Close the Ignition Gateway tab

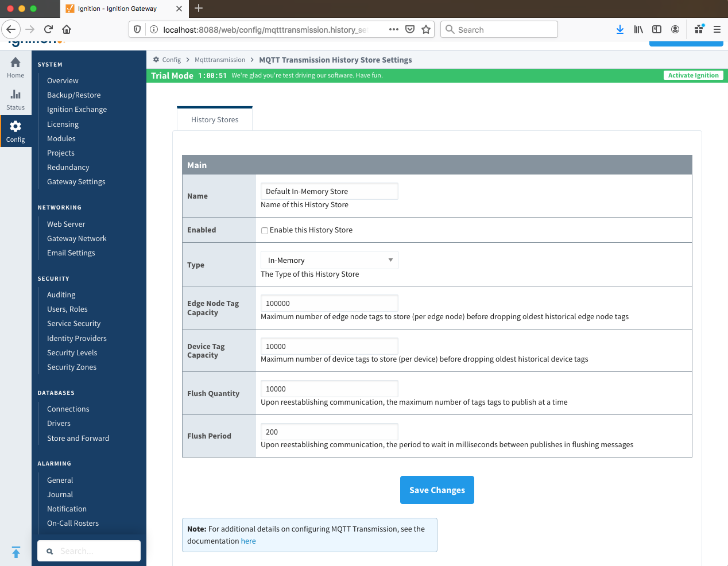click(179, 9)
